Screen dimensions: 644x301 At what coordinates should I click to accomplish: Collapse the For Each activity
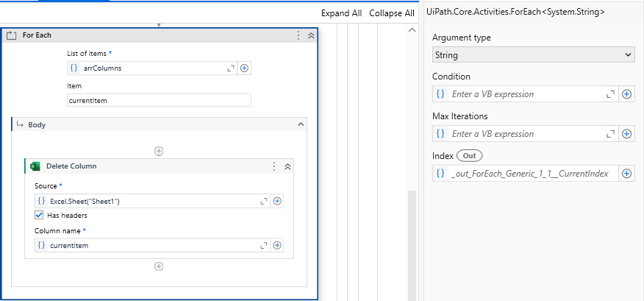311,35
